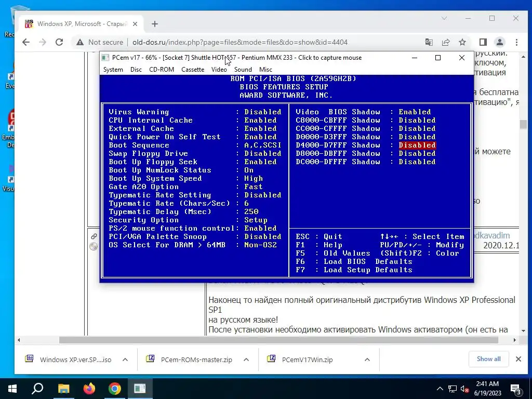Click horizontal scrollbar left arrow

click(x=19, y=340)
